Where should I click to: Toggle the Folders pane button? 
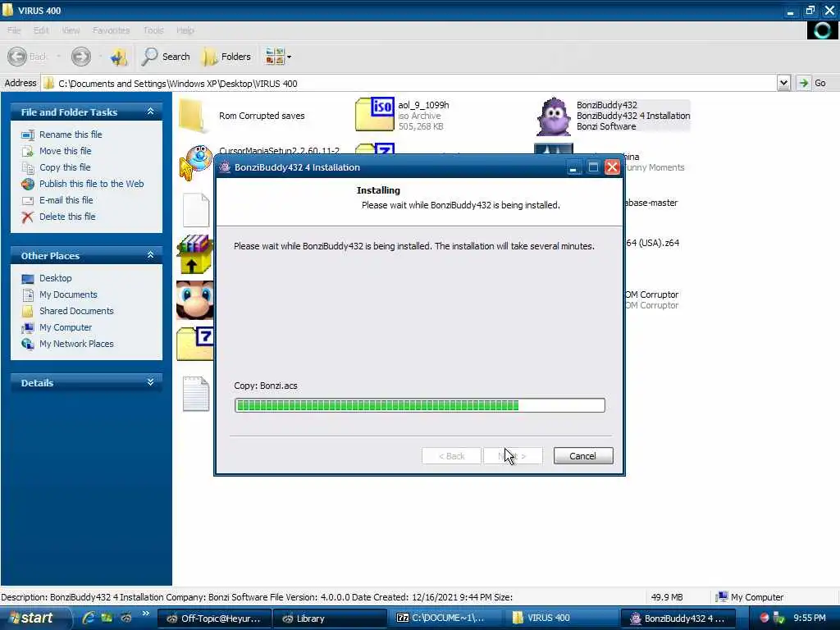(x=226, y=57)
